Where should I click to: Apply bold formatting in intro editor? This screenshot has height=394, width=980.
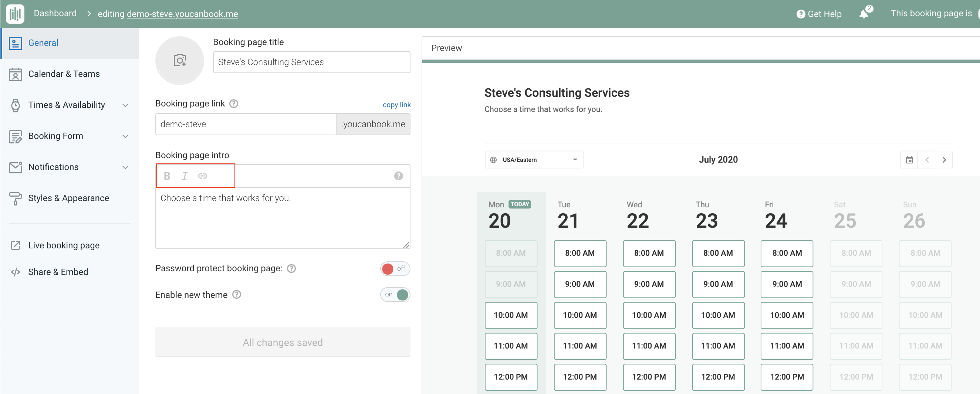[167, 176]
